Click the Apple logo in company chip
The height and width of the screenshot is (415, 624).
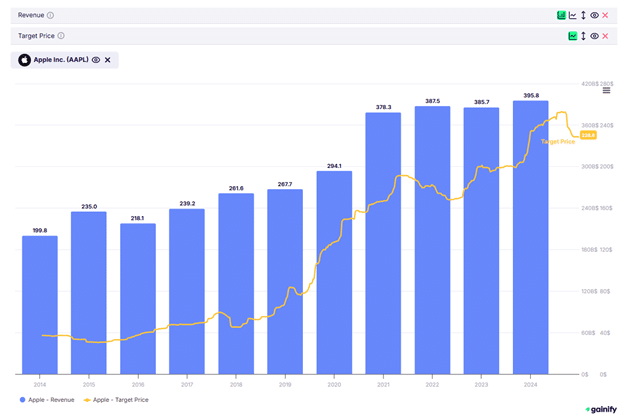click(24, 60)
